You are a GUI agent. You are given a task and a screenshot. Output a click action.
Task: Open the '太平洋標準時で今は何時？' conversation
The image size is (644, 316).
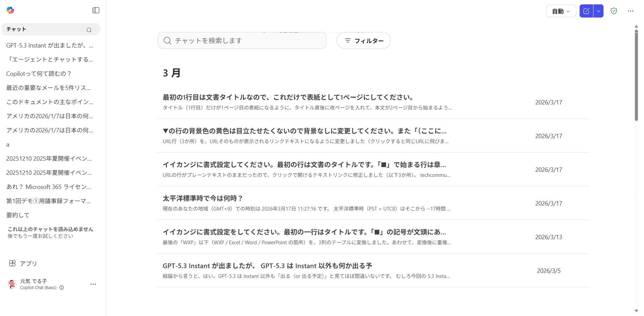click(x=203, y=198)
